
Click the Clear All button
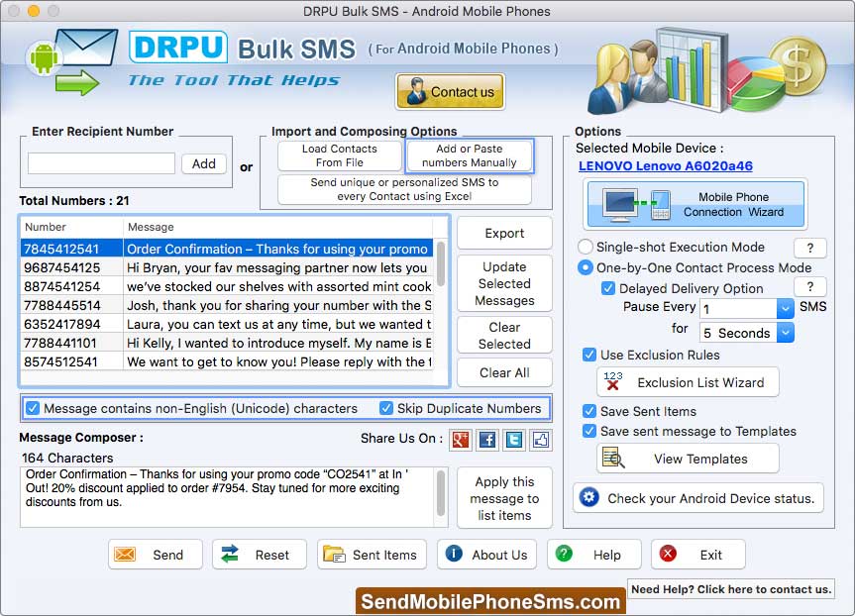pos(504,372)
